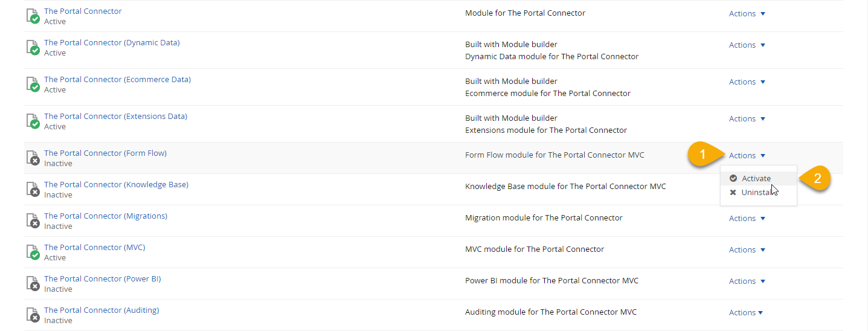Open The Portal Connector (MVC) link
868x331 pixels.
(x=94, y=248)
